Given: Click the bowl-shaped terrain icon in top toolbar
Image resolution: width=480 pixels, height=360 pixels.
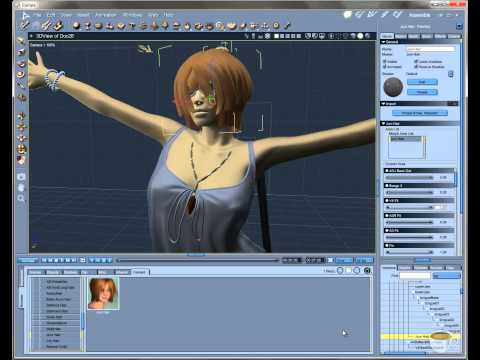Looking at the screenshot, I should 231,25.
